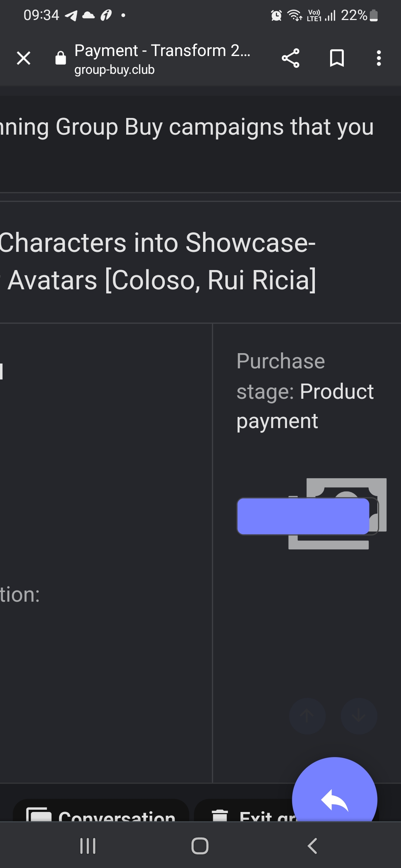Tap the Telegram notification icon in status bar

tap(71, 16)
